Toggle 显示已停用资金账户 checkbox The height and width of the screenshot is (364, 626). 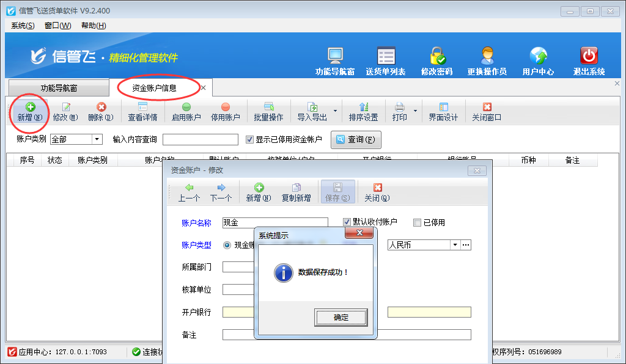point(249,139)
